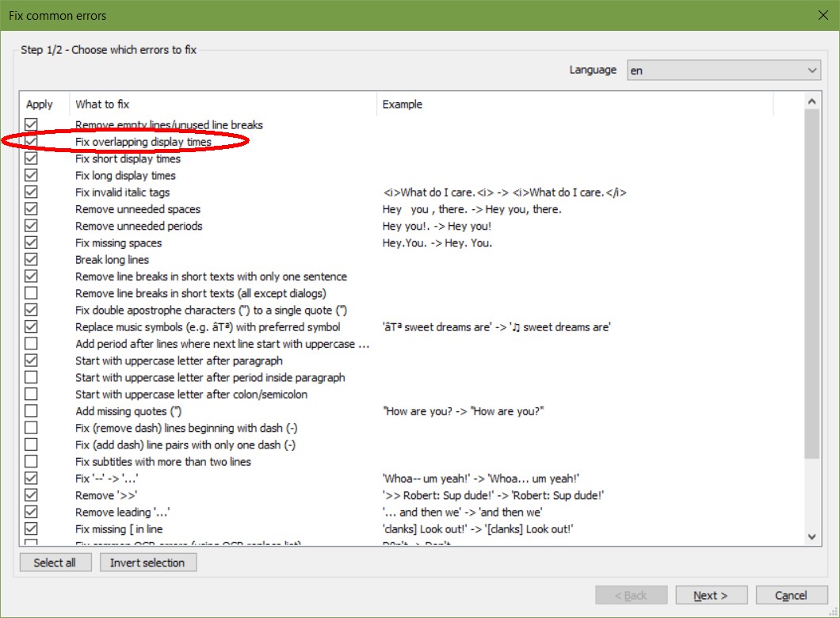The image size is (840, 618).
Task: Toggle Fix invalid italic tags checkbox
Action: pos(31,193)
